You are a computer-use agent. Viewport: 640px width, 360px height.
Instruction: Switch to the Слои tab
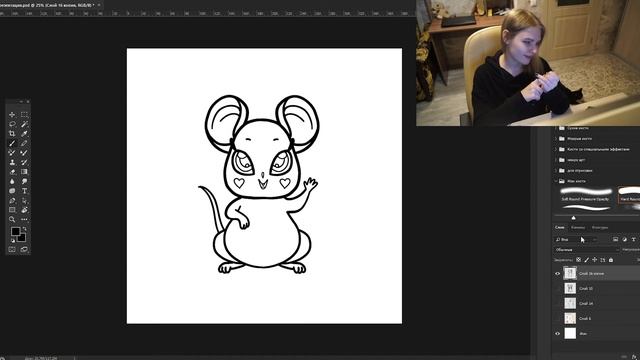click(560, 227)
